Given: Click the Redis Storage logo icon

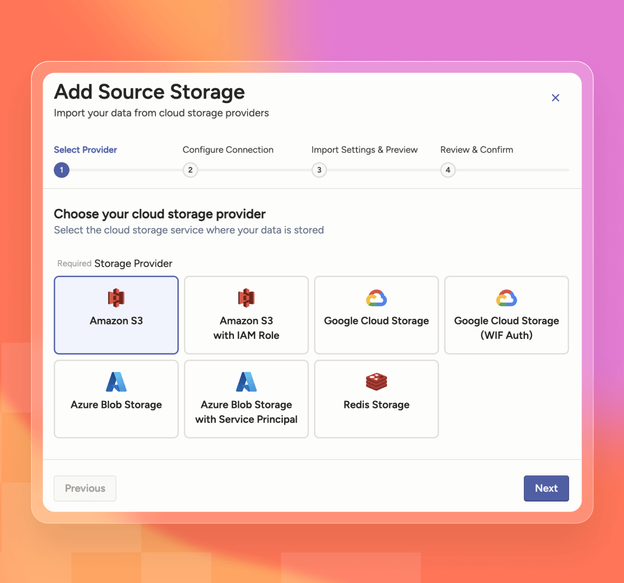Looking at the screenshot, I should pyautogui.click(x=376, y=382).
